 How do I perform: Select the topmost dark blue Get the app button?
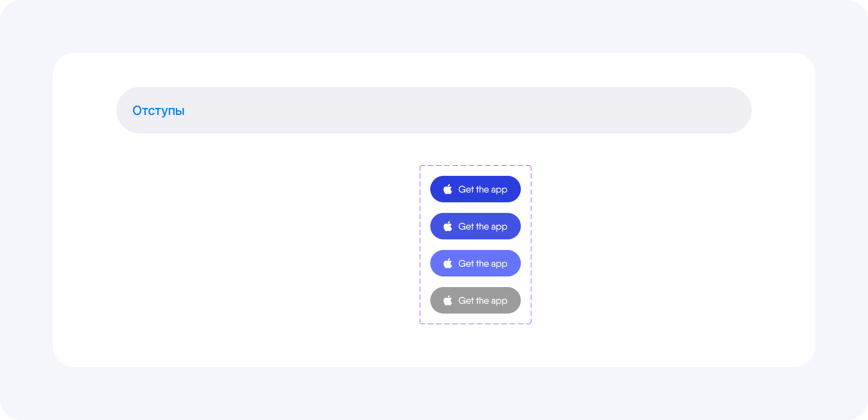[x=475, y=189]
